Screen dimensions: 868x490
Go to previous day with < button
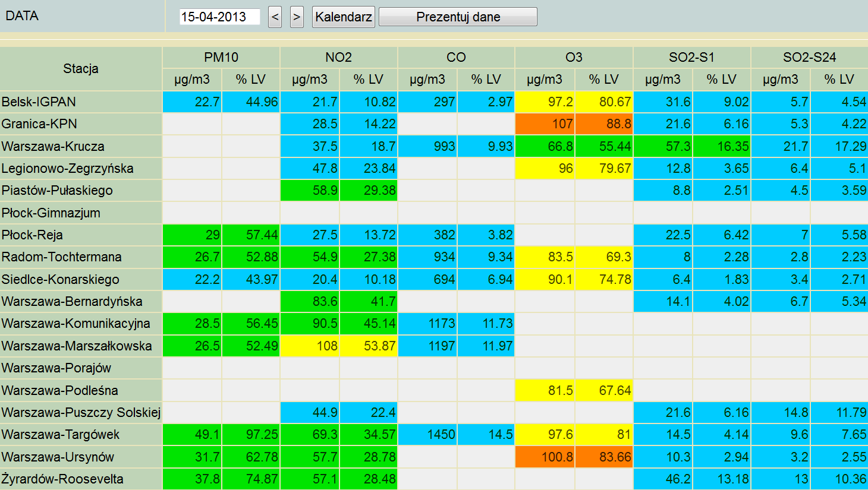275,17
